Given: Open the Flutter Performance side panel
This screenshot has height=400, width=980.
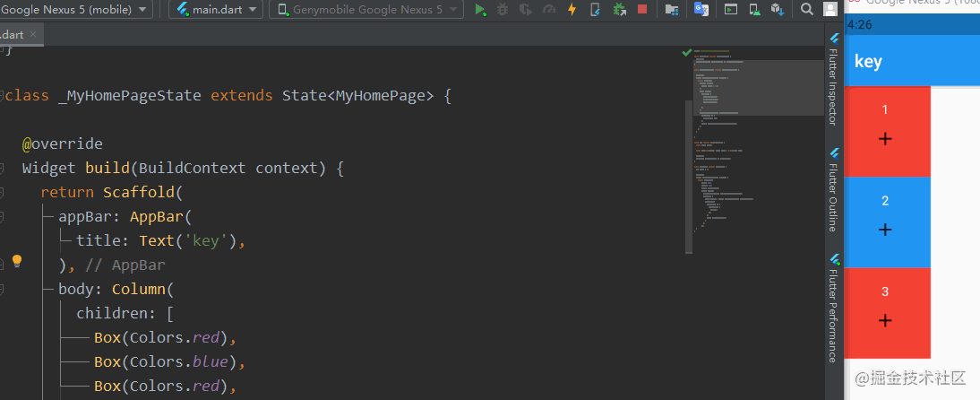Looking at the screenshot, I should [x=832, y=308].
